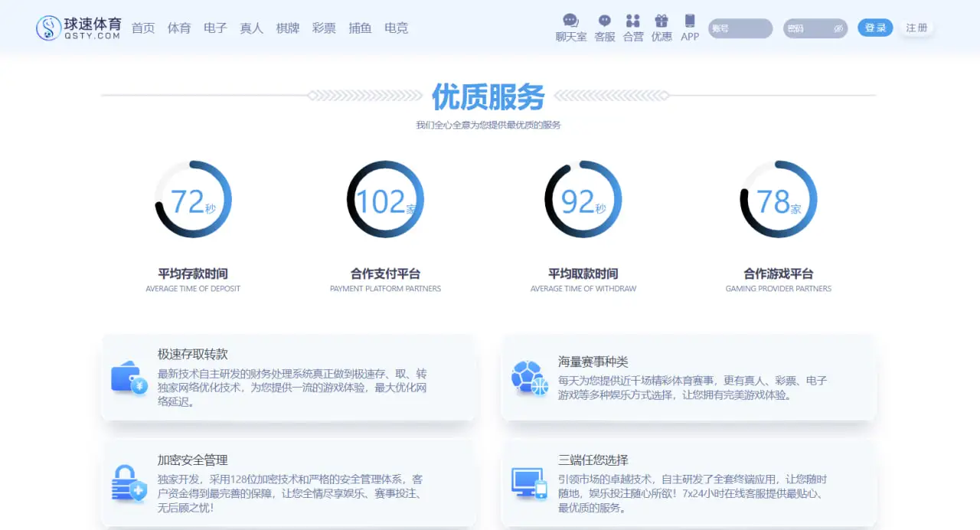
Task: Focus the 账号 account input field
Action: point(740,28)
